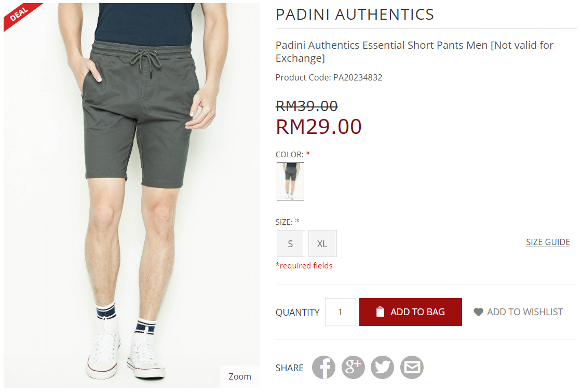The height and width of the screenshot is (392, 582).
Task: Add item via ADD TO WISHLIST link
Action: point(519,312)
